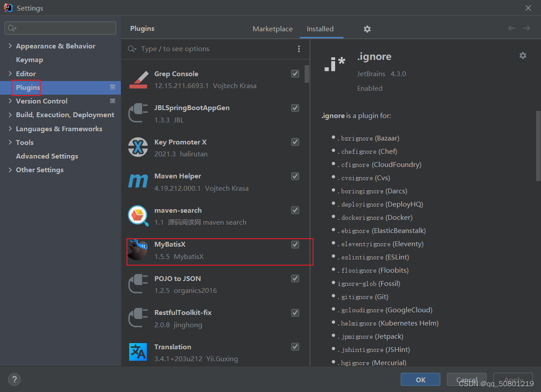This screenshot has width=541, height=392.
Task: Click the POJO to JSON plug icon
Action: 138,284
